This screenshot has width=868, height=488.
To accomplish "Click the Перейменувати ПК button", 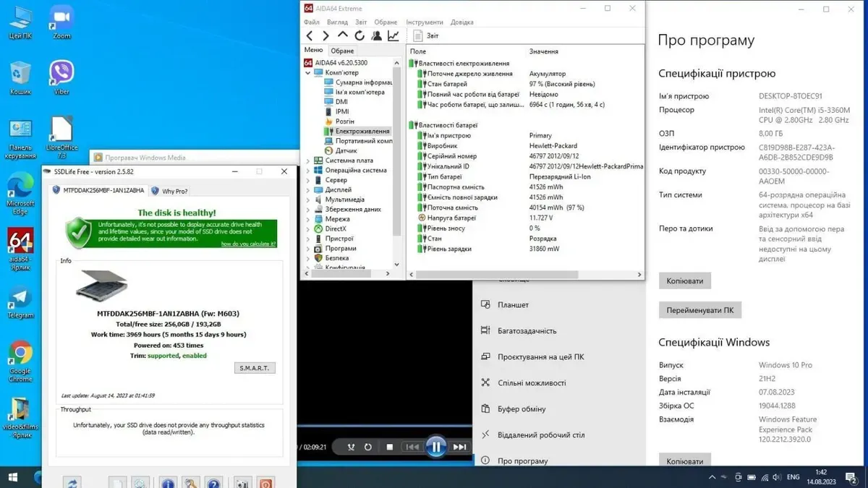I will coord(699,310).
